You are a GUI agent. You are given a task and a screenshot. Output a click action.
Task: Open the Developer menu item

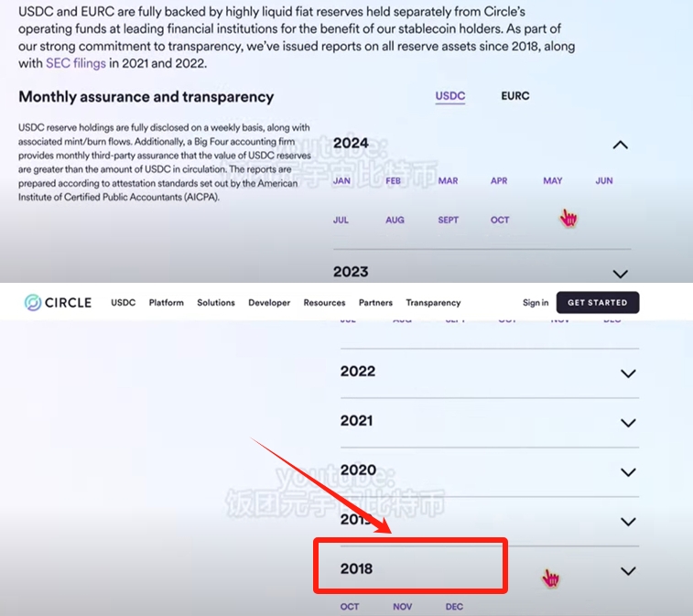coord(269,303)
